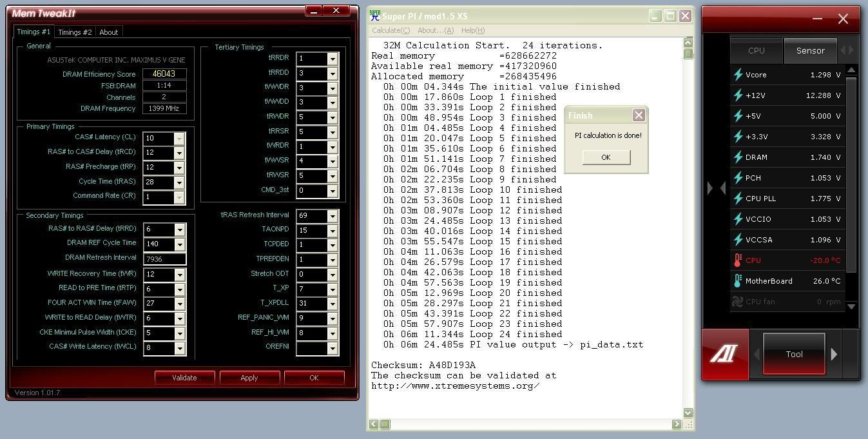Click the Super PI title bar icon

[374, 16]
